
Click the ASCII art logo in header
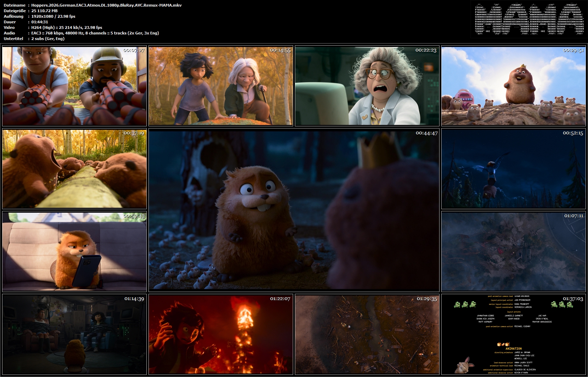point(529,19)
